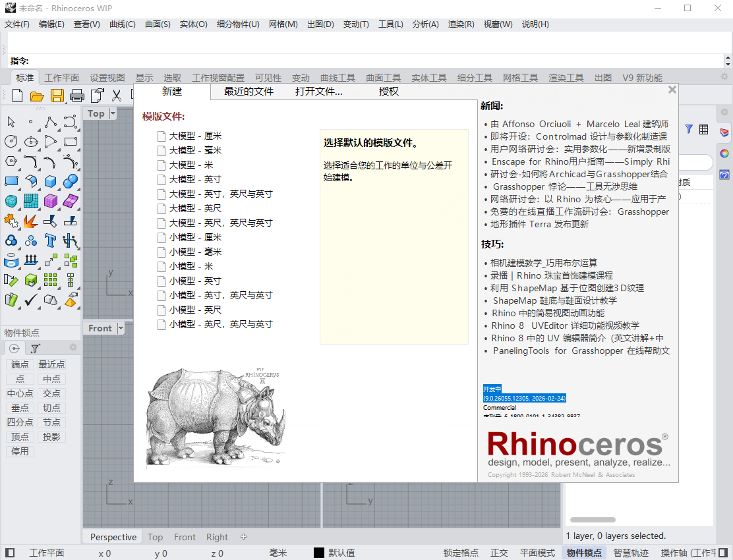733x560 pixels.
Task: Open the 细分物件(U) menu
Action: (x=238, y=24)
